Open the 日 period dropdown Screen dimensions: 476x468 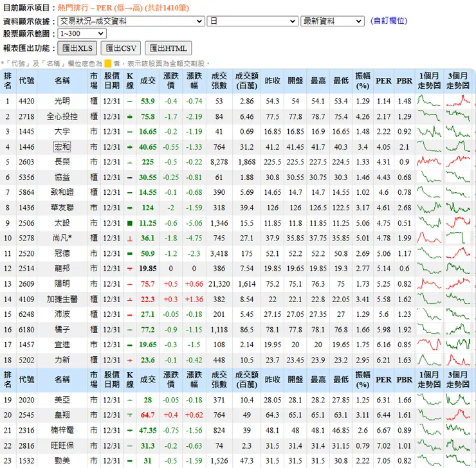(252, 21)
